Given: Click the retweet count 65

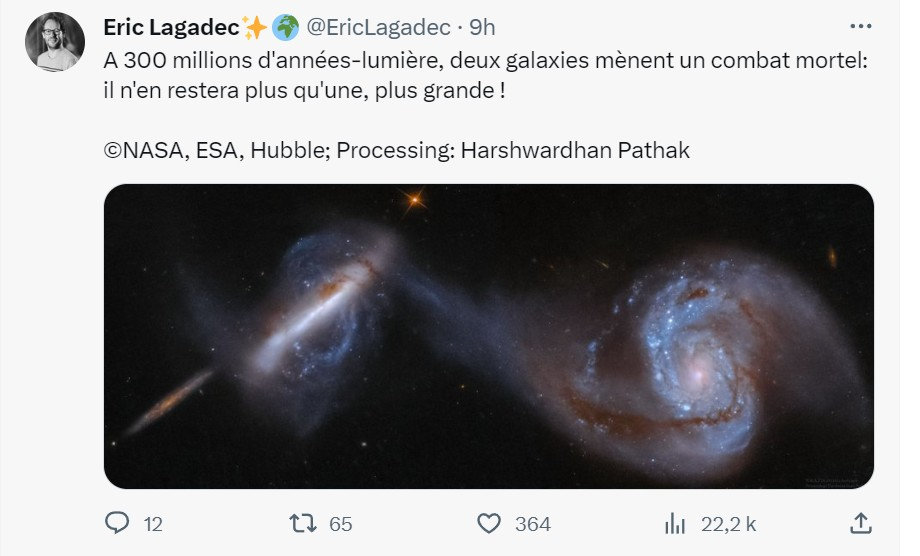Looking at the screenshot, I should (x=340, y=524).
